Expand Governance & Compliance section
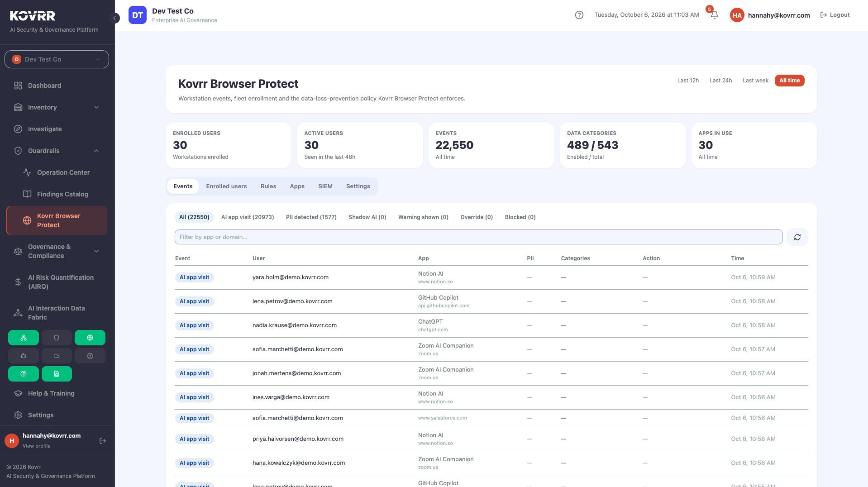Screen dimensions: 868x487 tap(57, 251)
